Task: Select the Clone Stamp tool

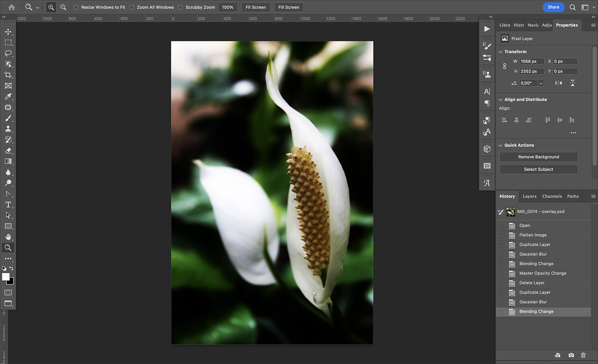Action: coord(8,129)
